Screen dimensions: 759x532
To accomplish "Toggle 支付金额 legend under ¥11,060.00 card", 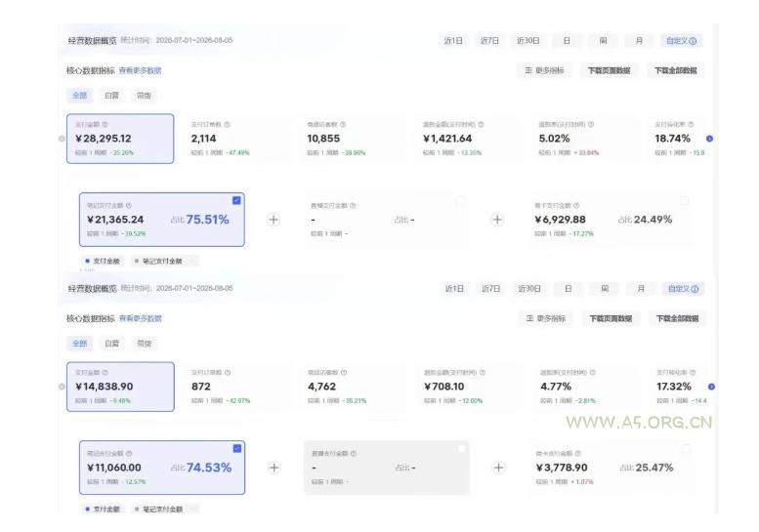I will point(103,510).
